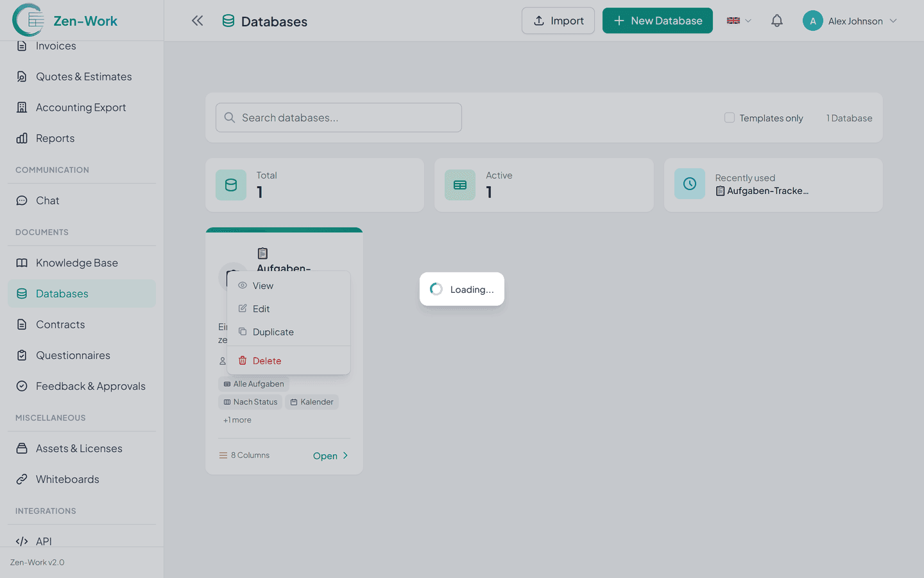The image size is (924, 578).
Task: Click the New Database button
Action: 657,21
